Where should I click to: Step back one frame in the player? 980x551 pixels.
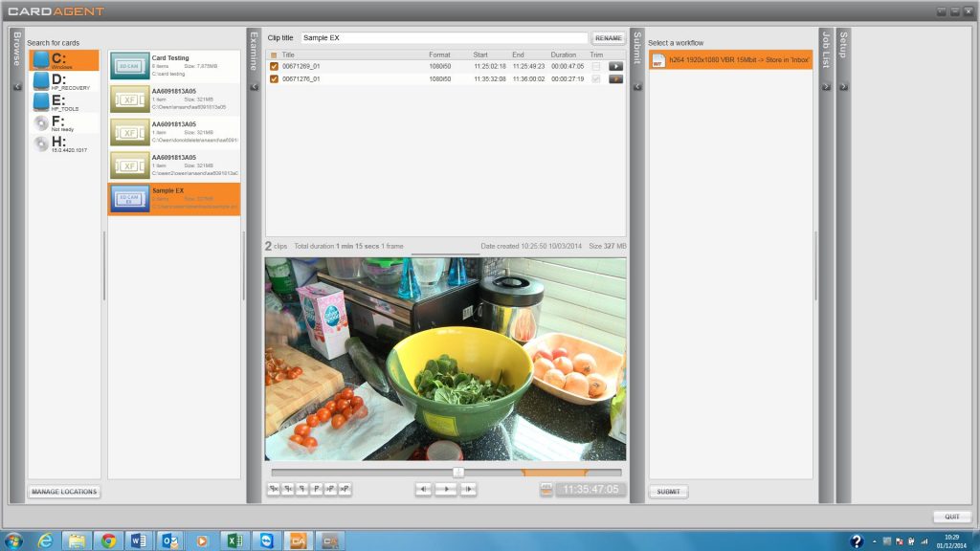[x=423, y=489]
